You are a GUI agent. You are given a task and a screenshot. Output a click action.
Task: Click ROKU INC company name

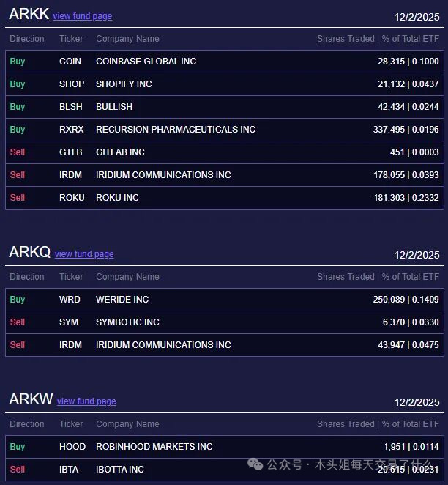[117, 198]
